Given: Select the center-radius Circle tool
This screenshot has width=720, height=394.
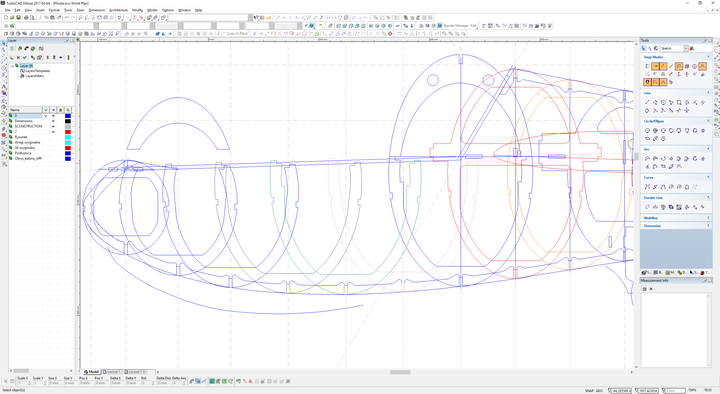Looking at the screenshot, I should point(647,131).
